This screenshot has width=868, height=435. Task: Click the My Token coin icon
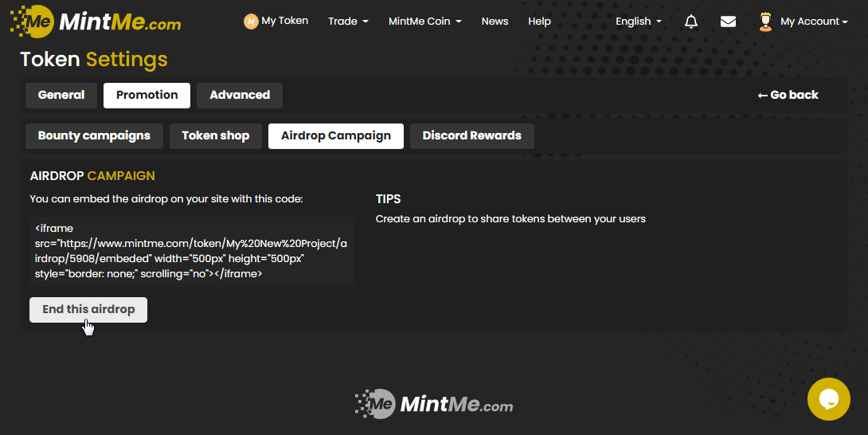[251, 22]
